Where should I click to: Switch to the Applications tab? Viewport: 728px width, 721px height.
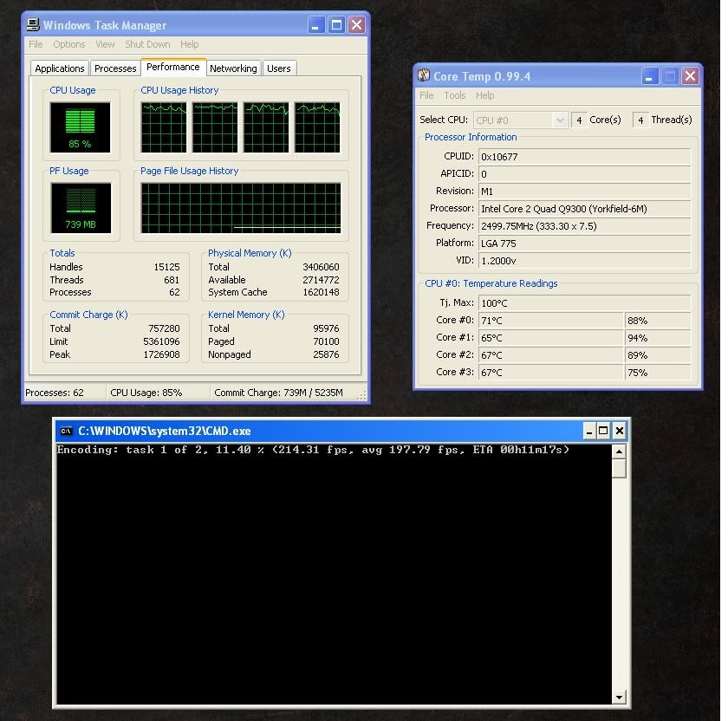pos(59,68)
